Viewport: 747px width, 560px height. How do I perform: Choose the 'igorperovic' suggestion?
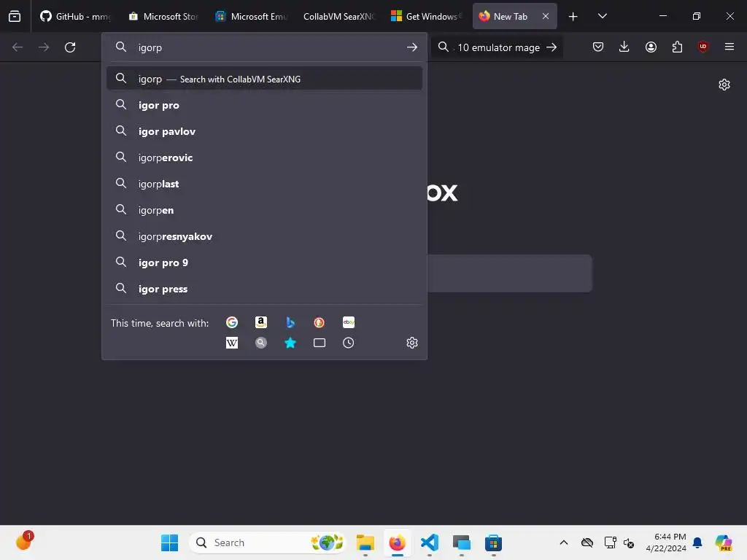point(264,157)
